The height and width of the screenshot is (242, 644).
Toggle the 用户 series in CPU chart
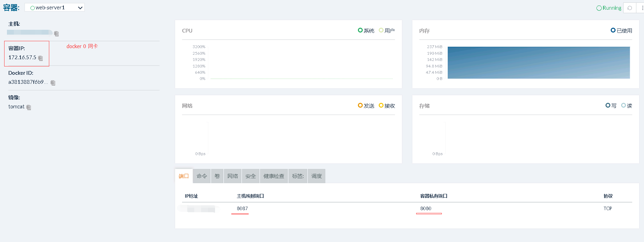(x=387, y=30)
